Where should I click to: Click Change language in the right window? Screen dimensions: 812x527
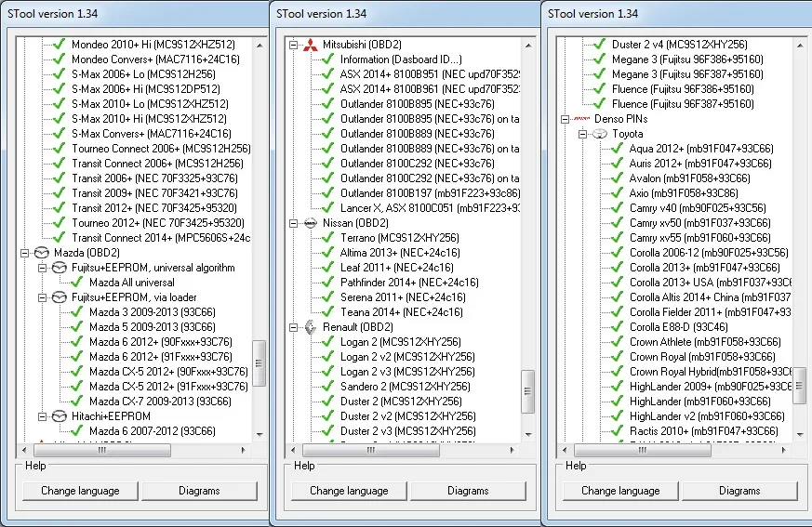[620, 491]
